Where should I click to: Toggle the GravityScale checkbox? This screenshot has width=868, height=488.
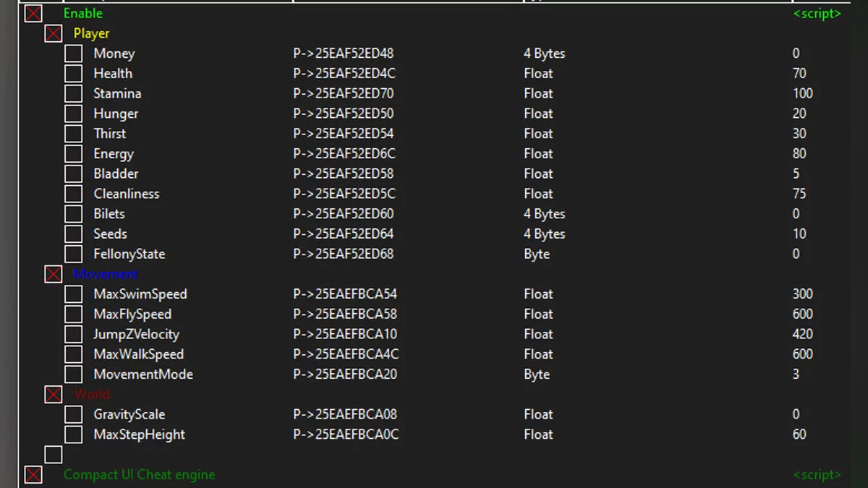coord(74,414)
